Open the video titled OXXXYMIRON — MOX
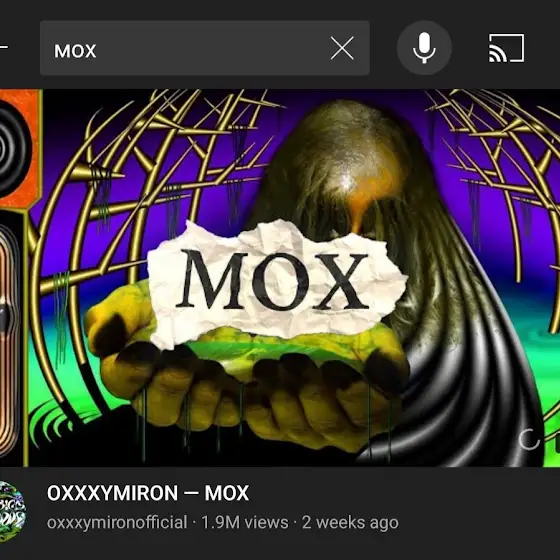Screen dimensions: 560x560 (x=148, y=493)
